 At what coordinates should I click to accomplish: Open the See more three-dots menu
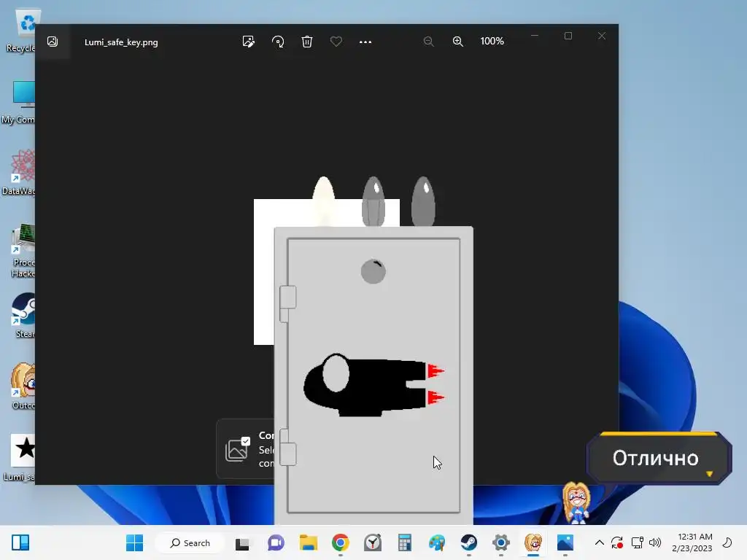click(x=365, y=42)
